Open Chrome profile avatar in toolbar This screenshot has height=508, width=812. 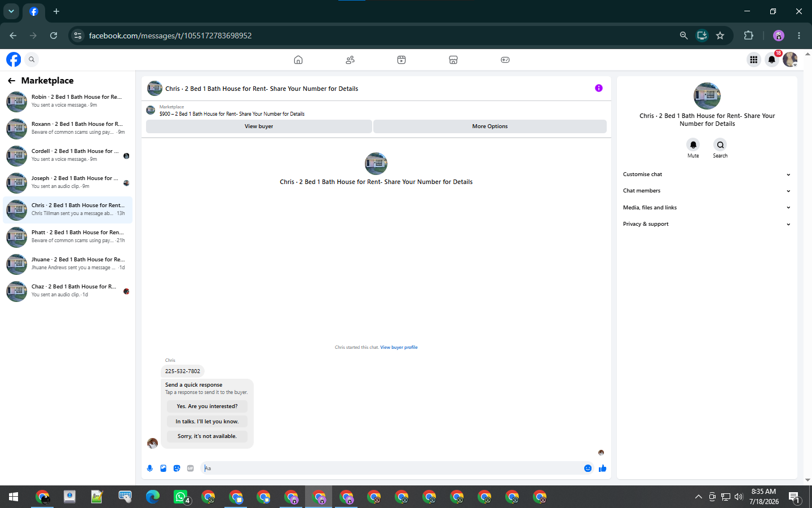[x=779, y=36]
